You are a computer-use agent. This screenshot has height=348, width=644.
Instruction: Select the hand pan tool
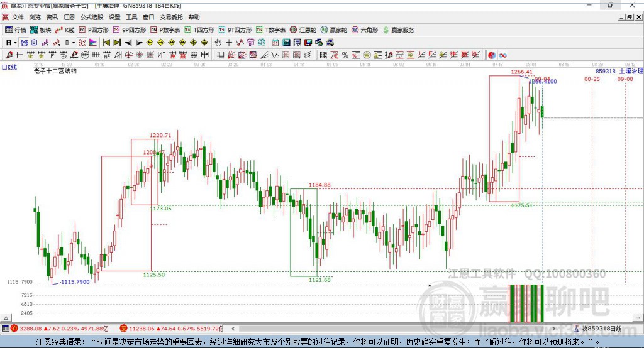[x=218, y=43]
